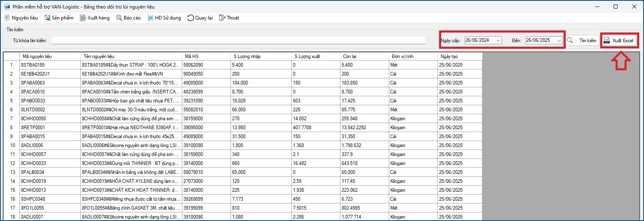644x221 pixels.
Task: Select the cell 8ADLI0006 material code
Action: point(50,145)
